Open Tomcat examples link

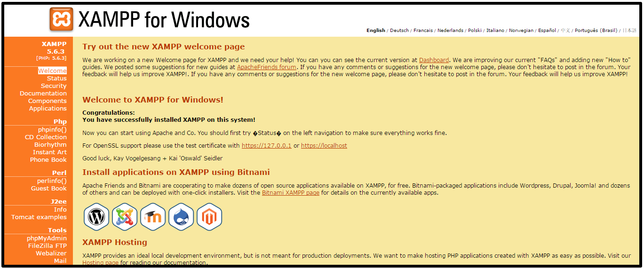(39, 217)
